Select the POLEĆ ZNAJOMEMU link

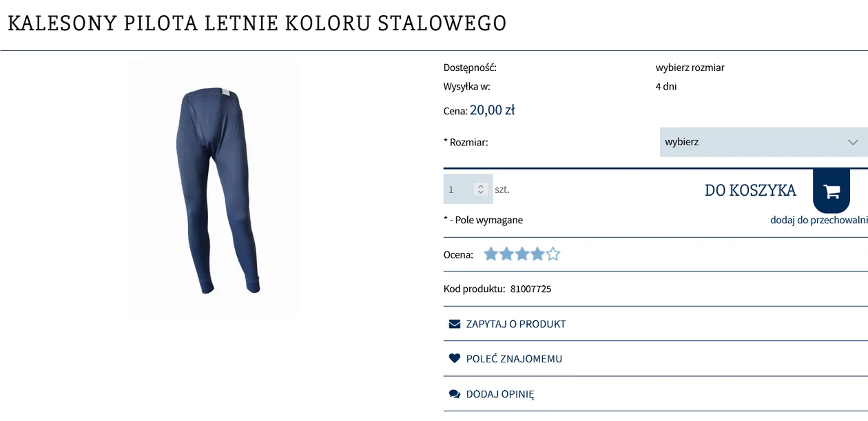coord(514,358)
